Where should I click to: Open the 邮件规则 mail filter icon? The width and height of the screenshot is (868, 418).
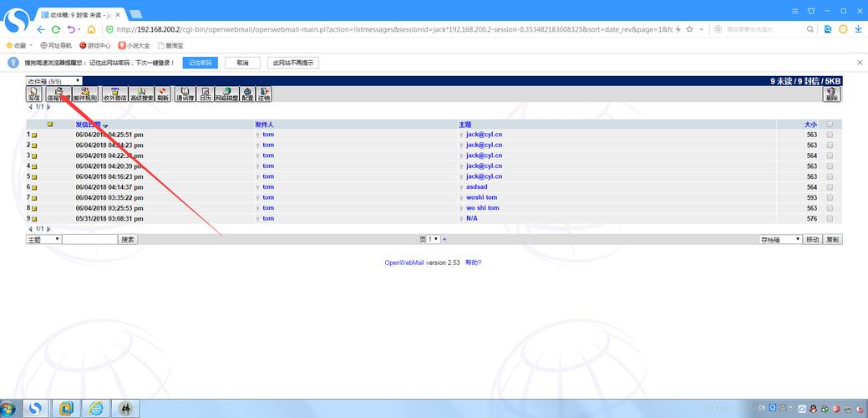pyautogui.click(x=84, y=94)
